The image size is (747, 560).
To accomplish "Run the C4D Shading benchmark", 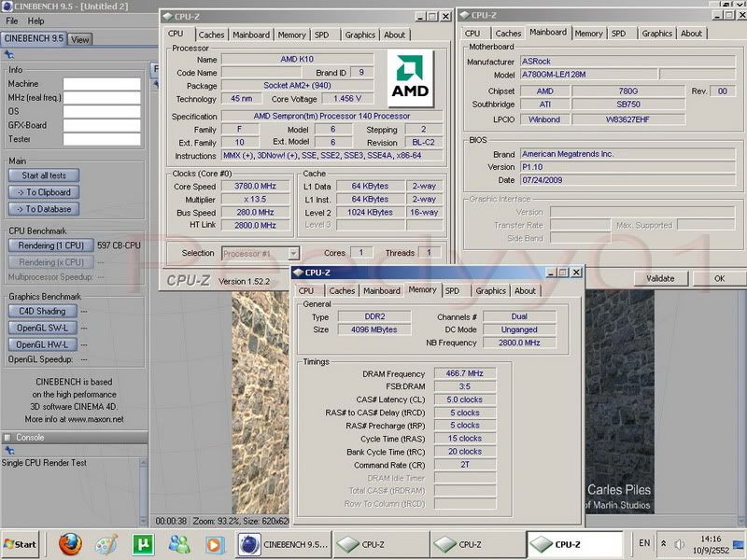I will pyautogui.click(x=42, y=311).
